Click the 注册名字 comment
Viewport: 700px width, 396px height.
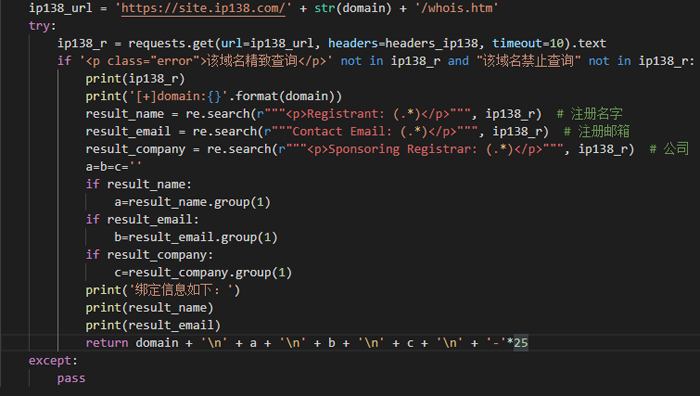point(589,114)
